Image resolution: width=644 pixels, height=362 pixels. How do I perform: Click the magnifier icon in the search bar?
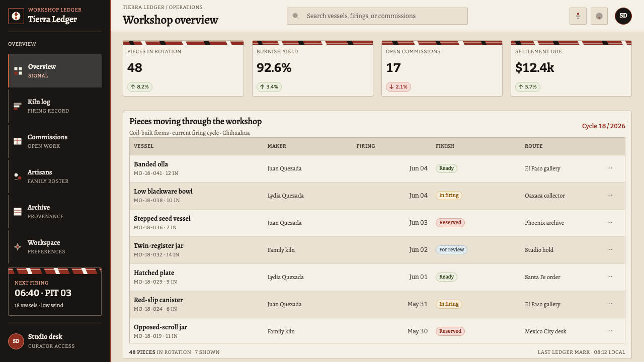click(296, 16)
